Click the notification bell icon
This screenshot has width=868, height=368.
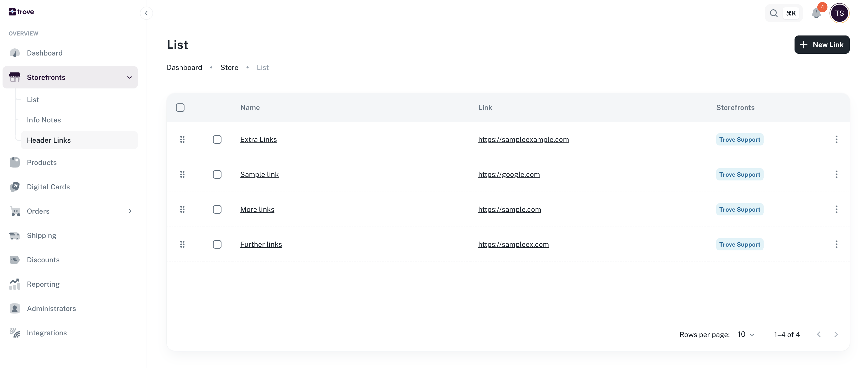(x=816, y=13)
